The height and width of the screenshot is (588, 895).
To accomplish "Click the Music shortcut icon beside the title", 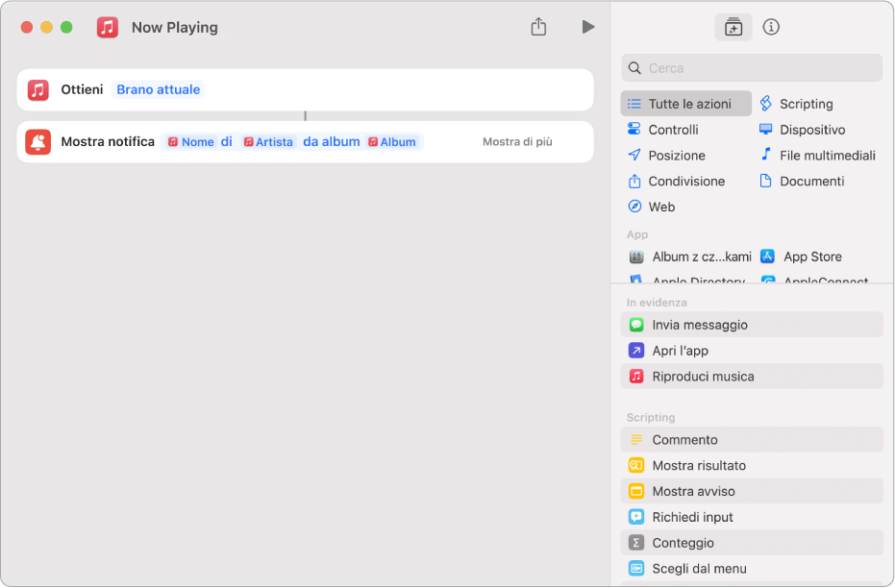I will [108, 27].
